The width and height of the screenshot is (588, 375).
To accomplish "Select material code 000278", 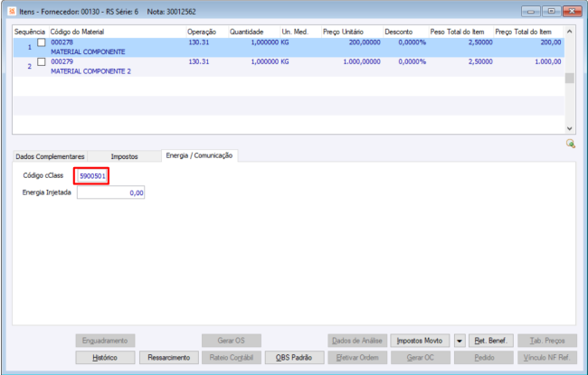I will tap(62, 42).
